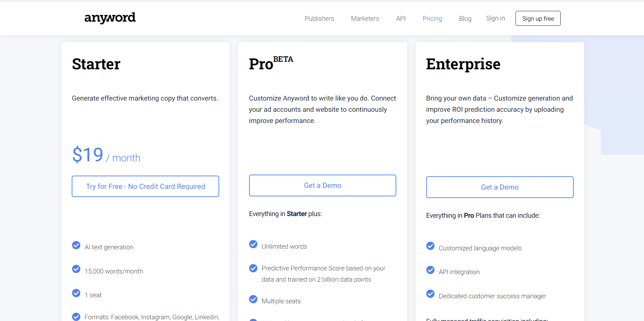
Task: Click checkmark beside Customized language models
Action: (x=430, y=246)
